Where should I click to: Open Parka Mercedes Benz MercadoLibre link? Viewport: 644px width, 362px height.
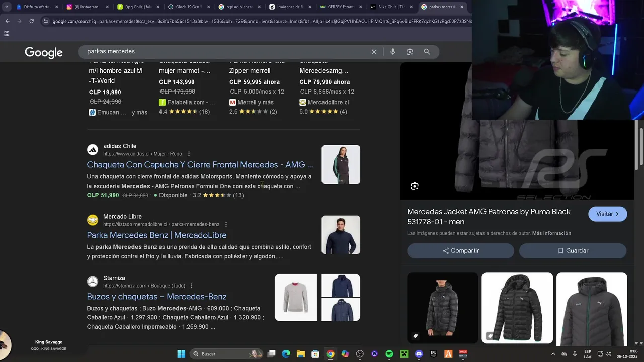pyautogui.click(x=156, y=235)
